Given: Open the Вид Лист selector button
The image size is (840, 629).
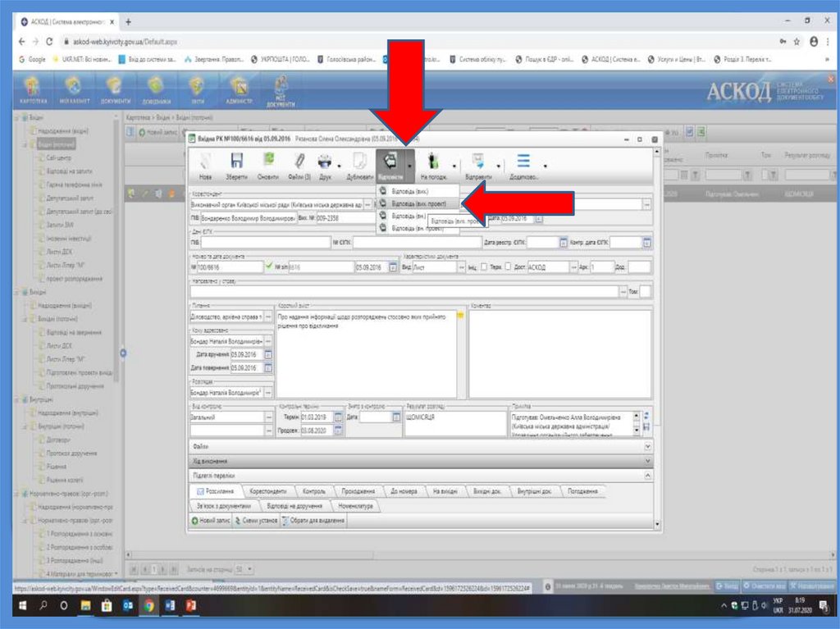Looking at the screenshot, I should [x=462, y=267].
